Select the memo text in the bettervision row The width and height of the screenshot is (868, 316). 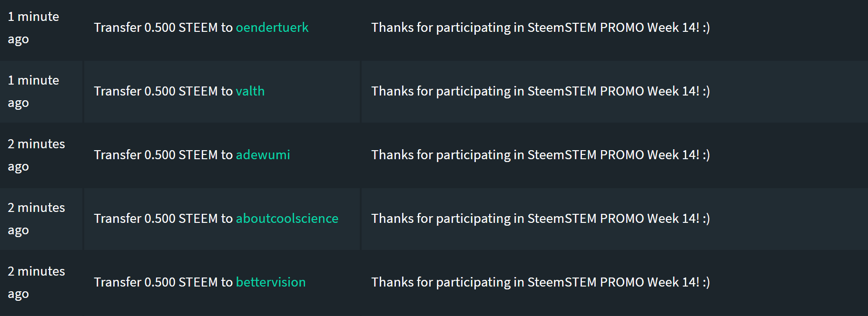541,282
